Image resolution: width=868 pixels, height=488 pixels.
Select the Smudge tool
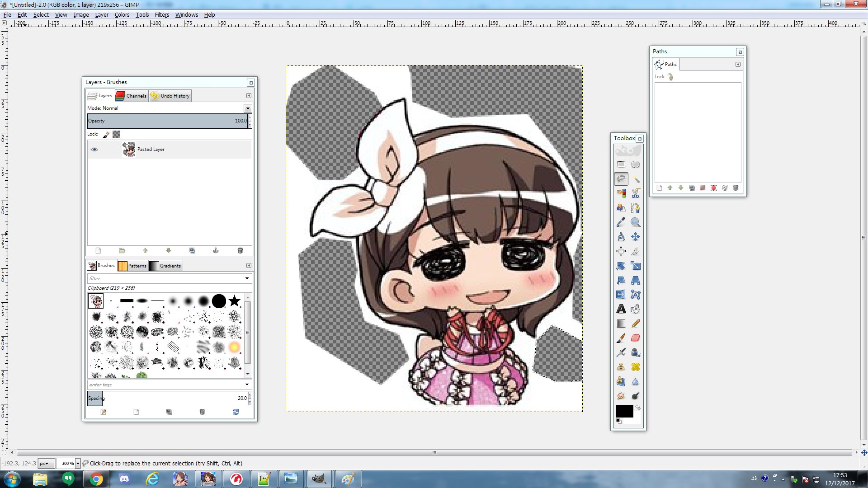tap(621, 396)
